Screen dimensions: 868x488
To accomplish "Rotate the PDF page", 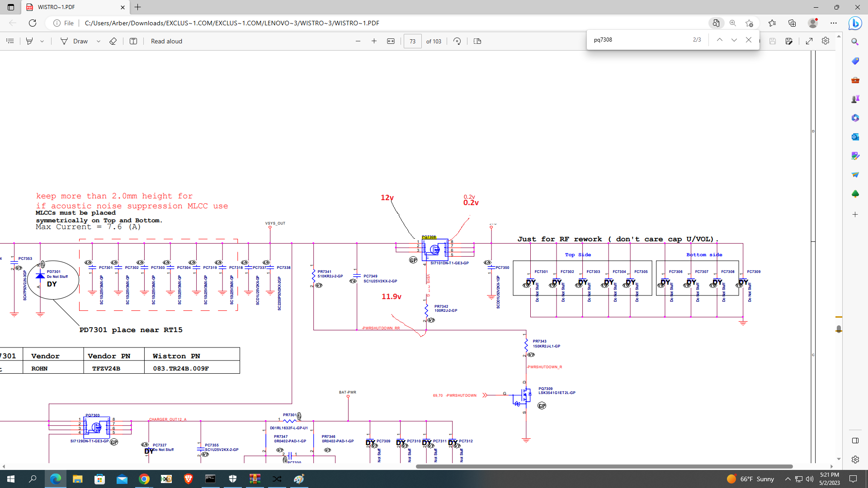I will point(457,41).
